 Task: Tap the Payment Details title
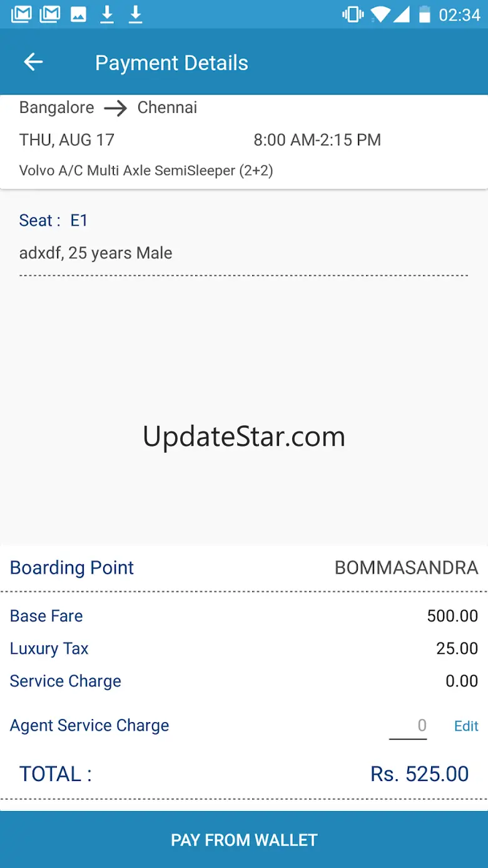tap(171, 63)
